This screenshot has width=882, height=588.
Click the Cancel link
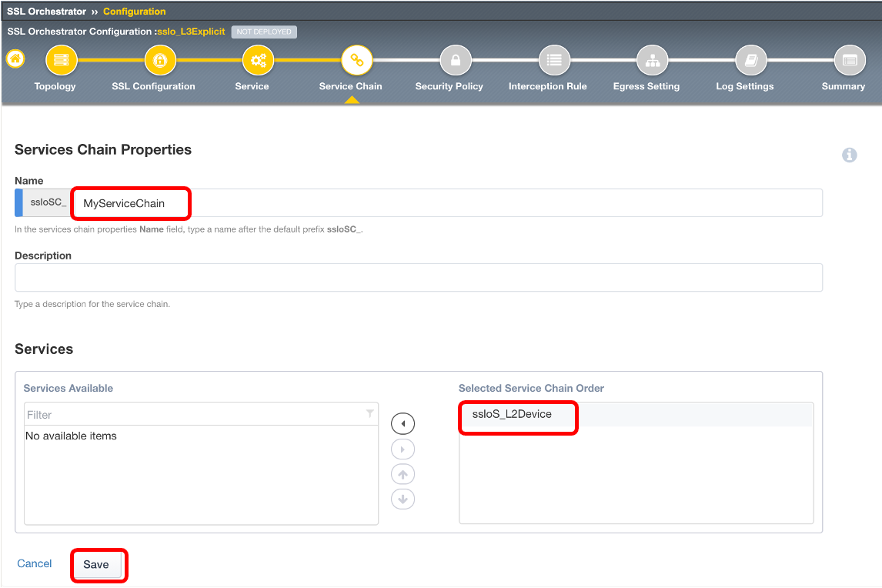[35, 563]
